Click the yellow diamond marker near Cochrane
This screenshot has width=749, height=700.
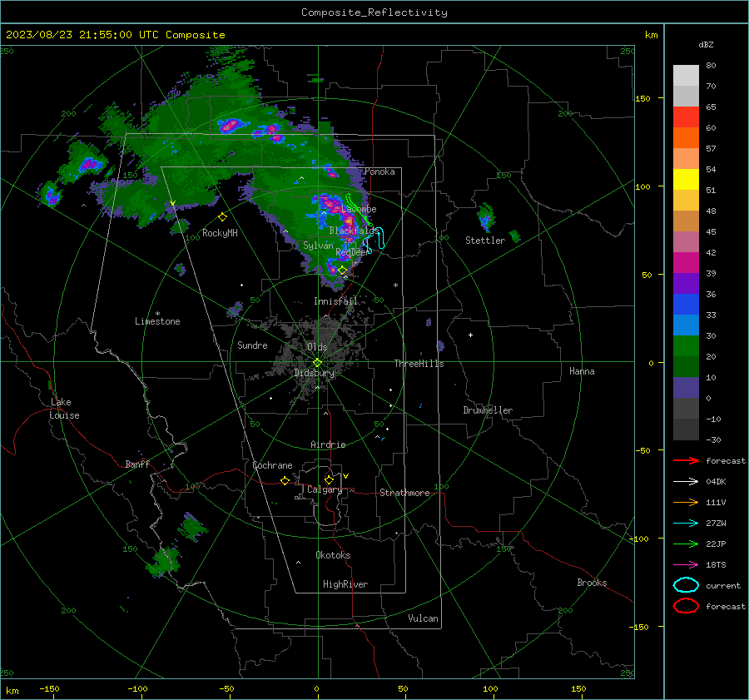point(285,480)
